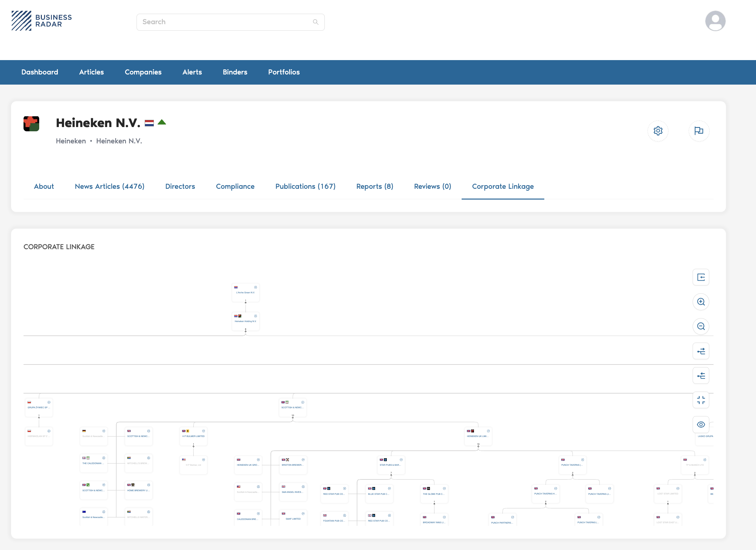The image size is (756, 550).
Task: Open company settings gear icon
Action: 658,131
